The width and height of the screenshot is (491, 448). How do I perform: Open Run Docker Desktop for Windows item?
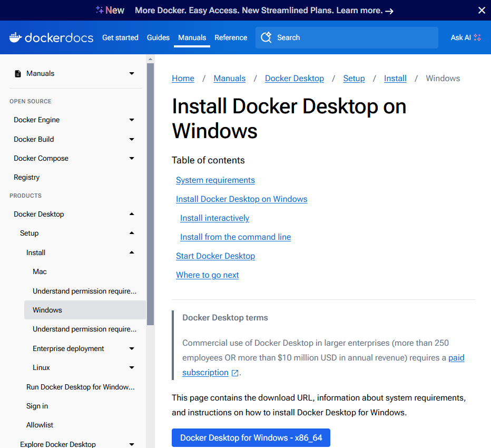click(x=81, y=387)
